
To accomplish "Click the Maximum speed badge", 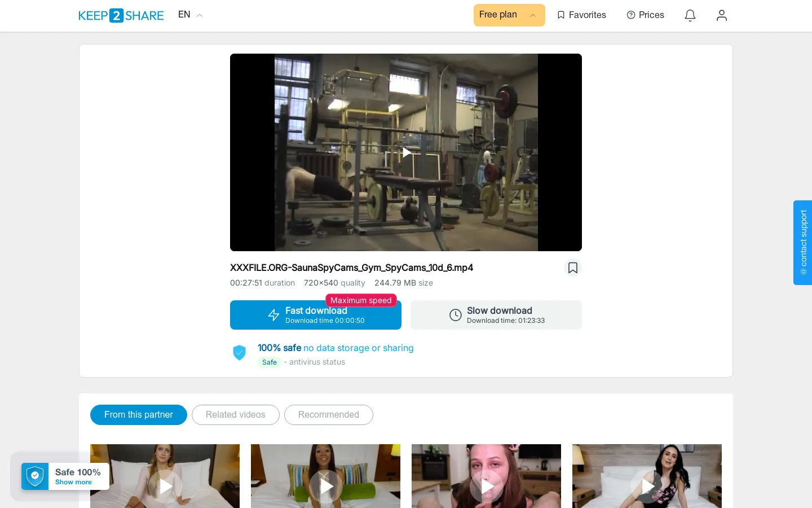I will click(x=361, y=300).
